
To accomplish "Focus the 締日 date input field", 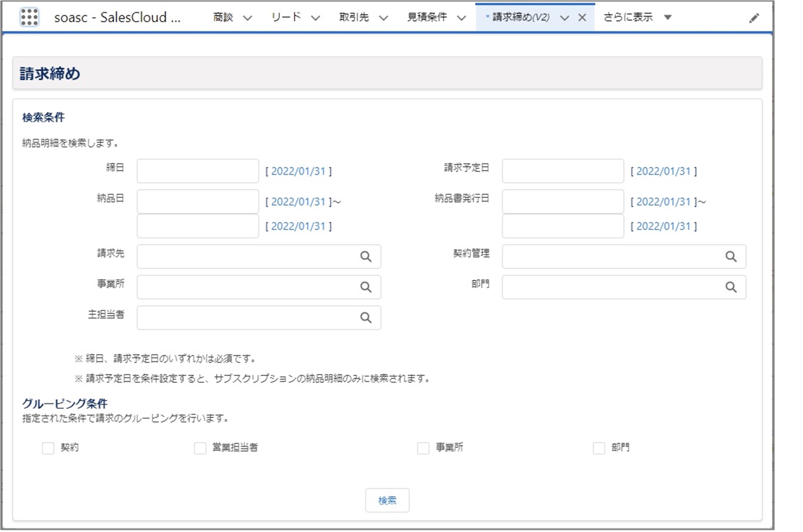I will (198, 171).
